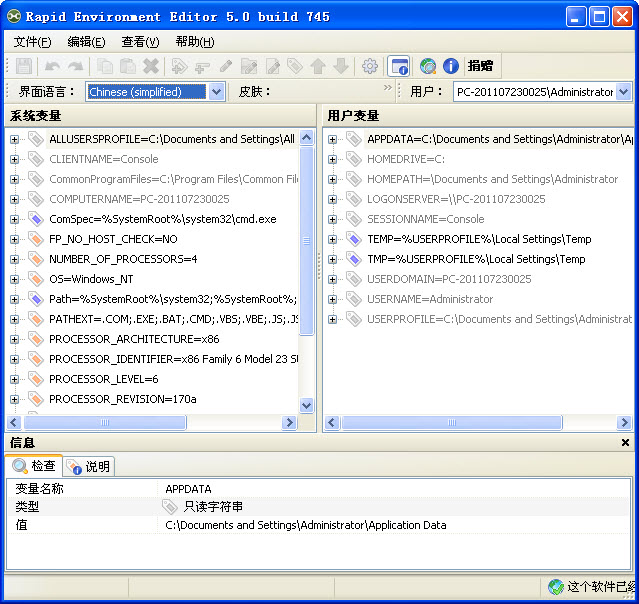Select the PROCESSOR_LEVEL=6 row
Image resolution: width=639 pixels, height=604 pixels.
pyautogui.click(x=104, y=379)
